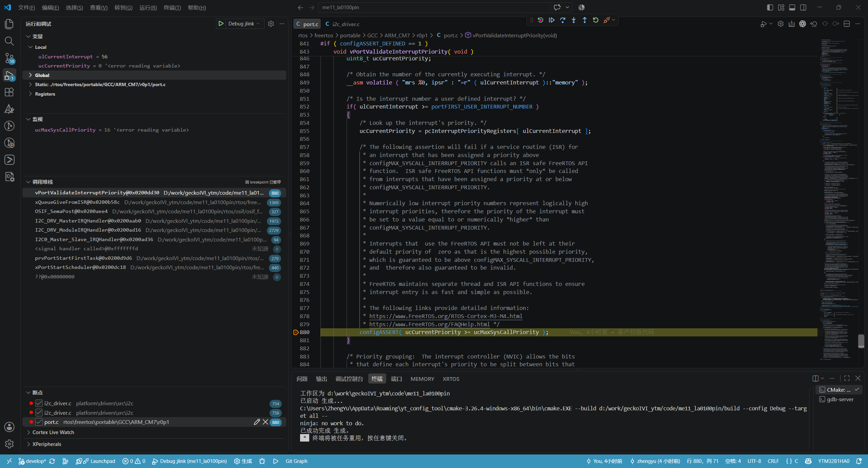Toggle the i2c_driver.c breakpoint at line 756
The height and width of the screenshot is (468, 868).
(x=39, y=413)
